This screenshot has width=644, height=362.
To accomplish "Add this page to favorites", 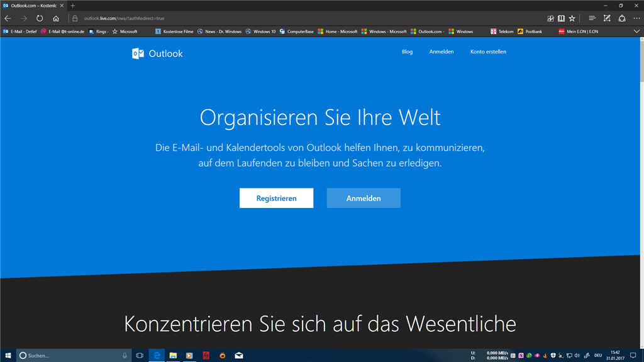I will pyautogui.click(x=572, y=18).
